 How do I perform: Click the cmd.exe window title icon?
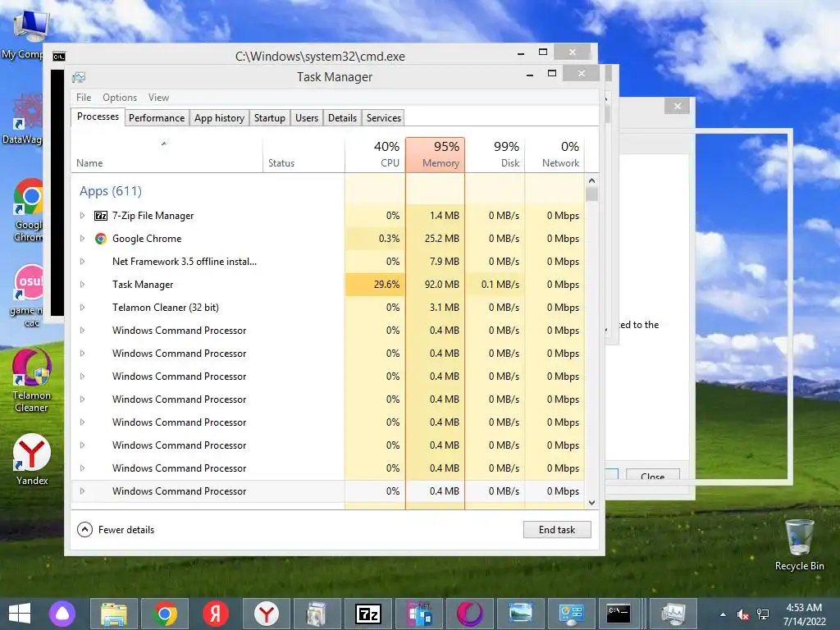[x=59, y=57]
